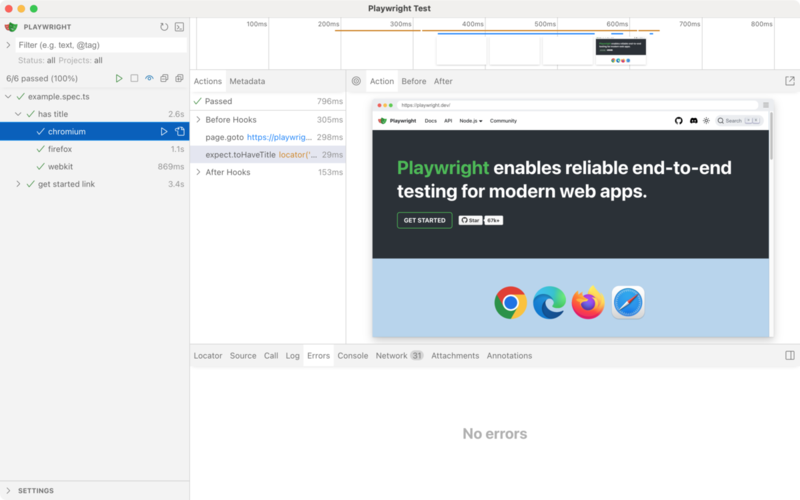Open the Console tab
The width and height of the screenshot is (800, 500).
[x=353, y=356]
